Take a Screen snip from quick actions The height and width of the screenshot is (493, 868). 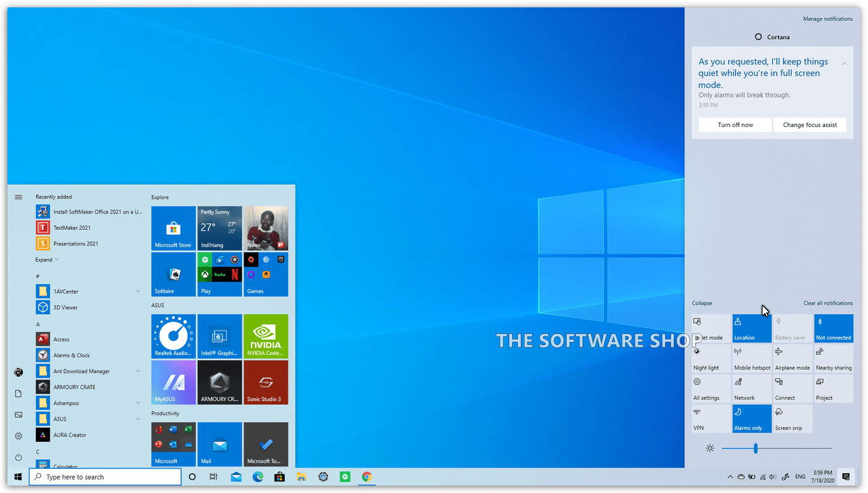tap(793, 418)
